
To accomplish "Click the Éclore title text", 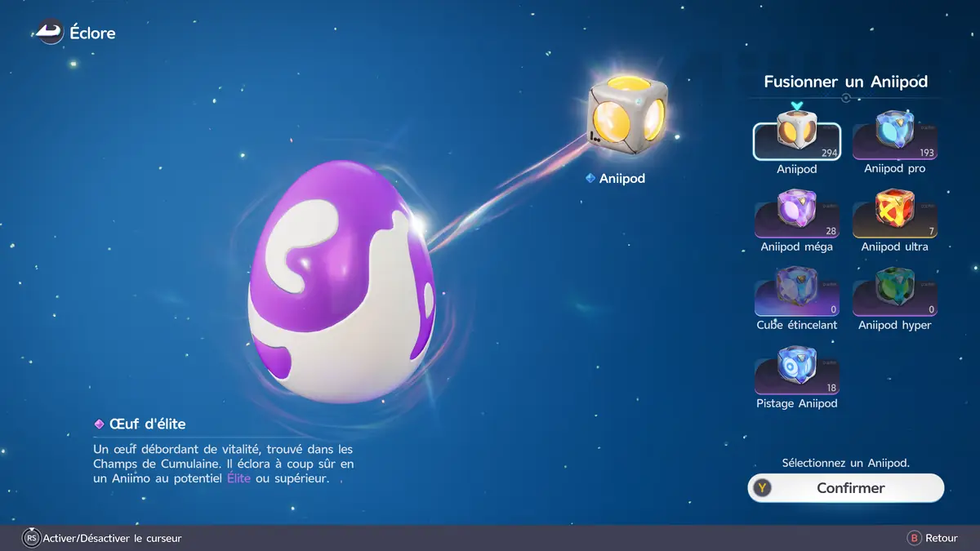I will (x=92, y=33).
